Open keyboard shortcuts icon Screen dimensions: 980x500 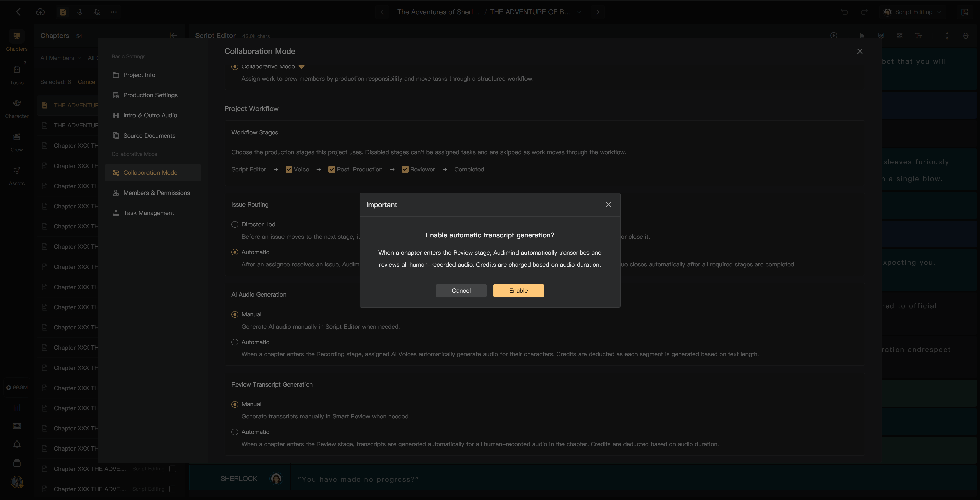[17, 426]
